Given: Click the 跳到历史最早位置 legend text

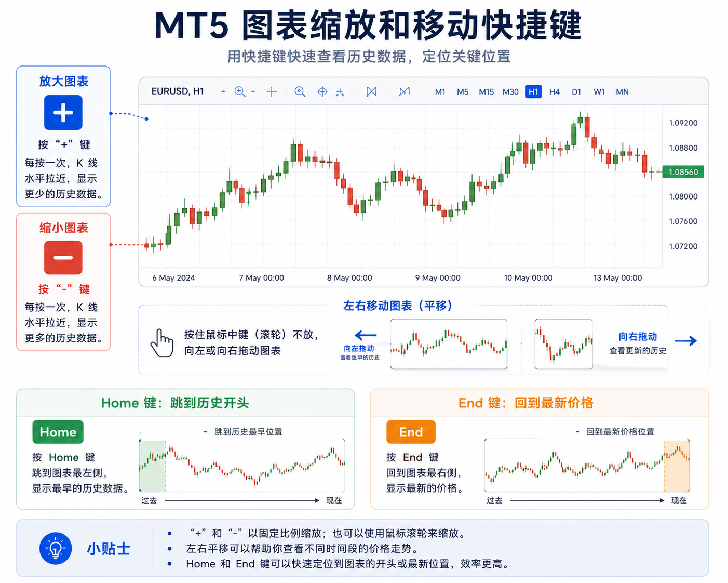Looking at the screenshot, I should click(x=248, y=432).
